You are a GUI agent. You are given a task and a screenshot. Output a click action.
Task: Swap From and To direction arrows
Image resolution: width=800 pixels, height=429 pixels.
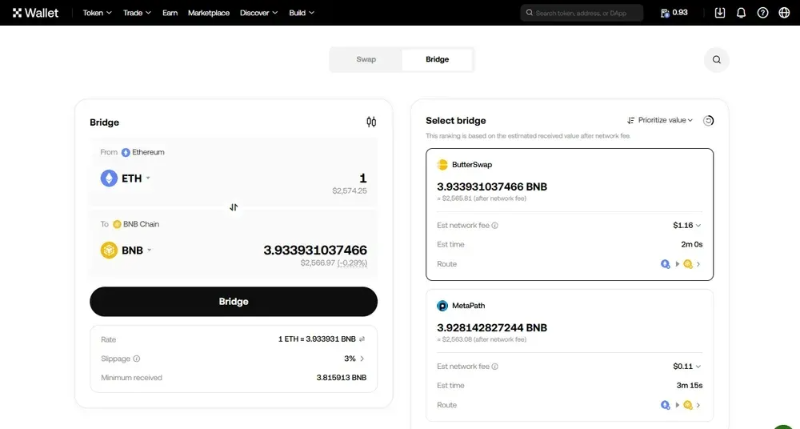[234, 207]
